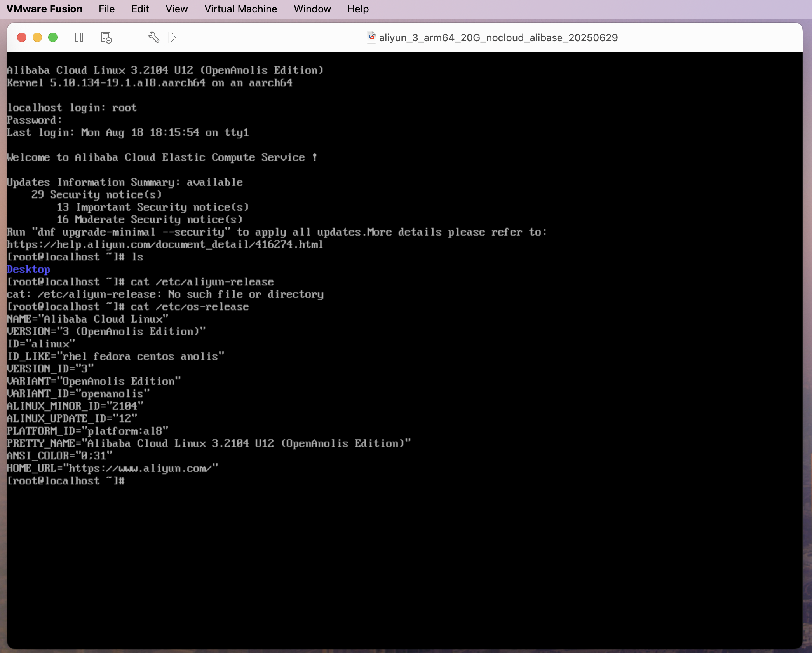Click the help.aliyun.com document URL line
The height and width of the screenshot is (653, 812).
tap(165, 244)
